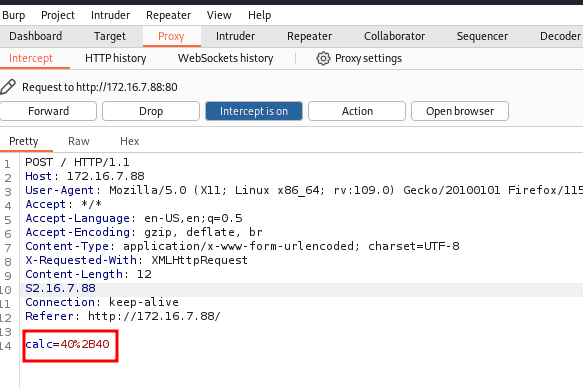Click the Content-Length header value 12
This screenshot has height=388, width=583.
coord(144,274)
